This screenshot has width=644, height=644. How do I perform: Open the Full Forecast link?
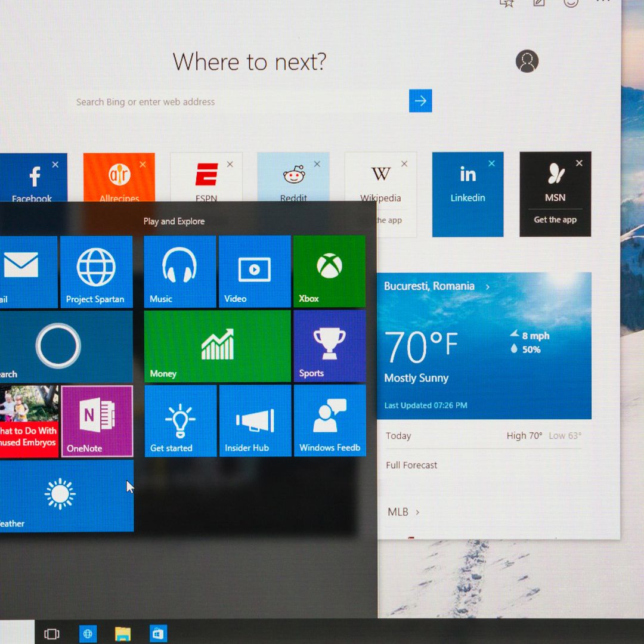click(x=411, y=465)
